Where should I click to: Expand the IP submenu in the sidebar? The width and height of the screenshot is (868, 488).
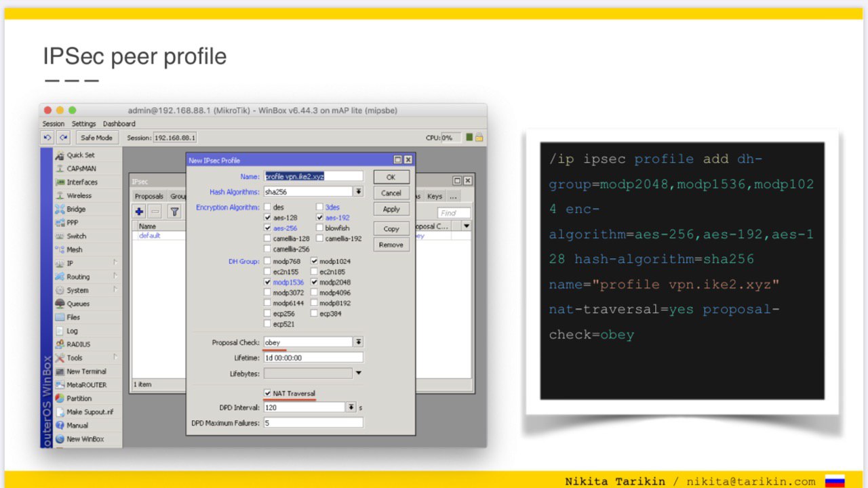(x=115, y=263)
